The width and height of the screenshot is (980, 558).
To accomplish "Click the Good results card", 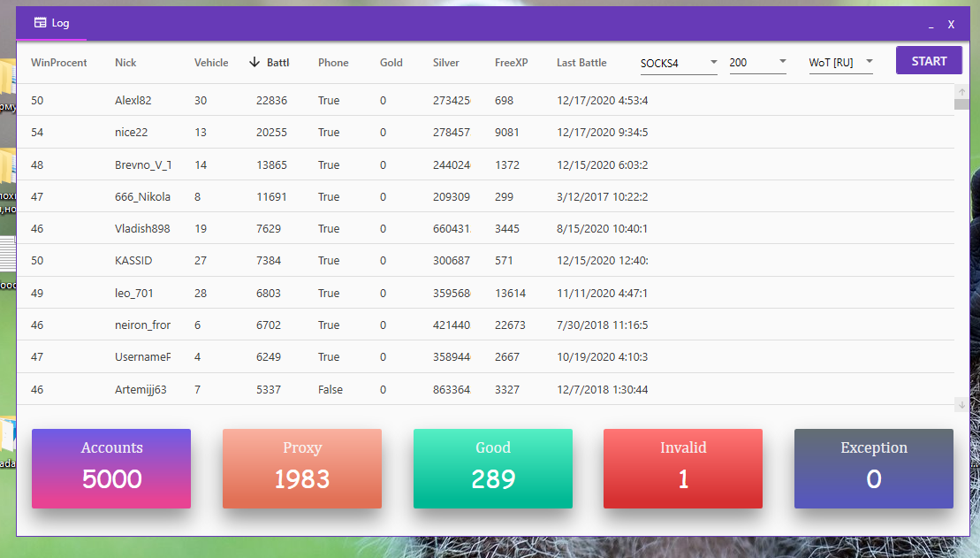I will click(493, 469).
